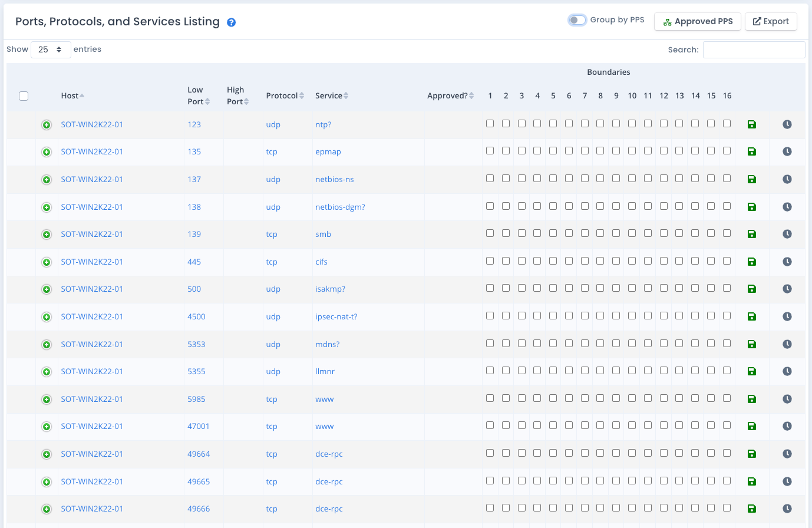Viewport: 812px width, 528px height.
Task: View history clock for port 4500 row
Action: tap(787, 316)
